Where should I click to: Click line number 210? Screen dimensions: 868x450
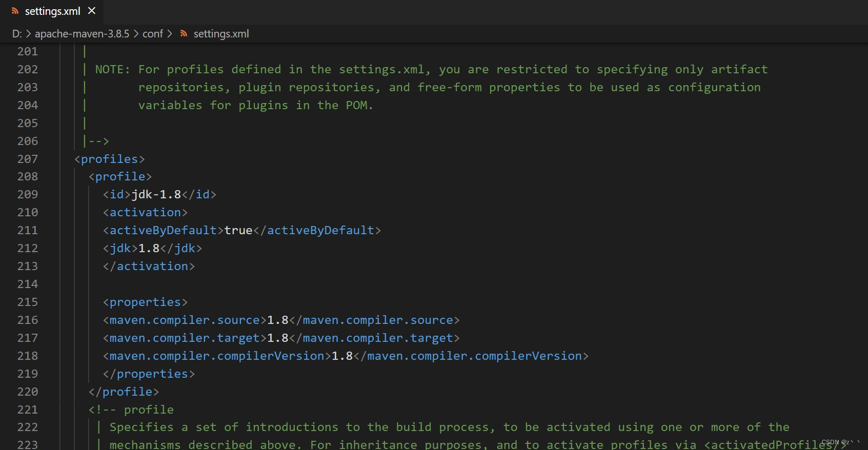point(28,212)
